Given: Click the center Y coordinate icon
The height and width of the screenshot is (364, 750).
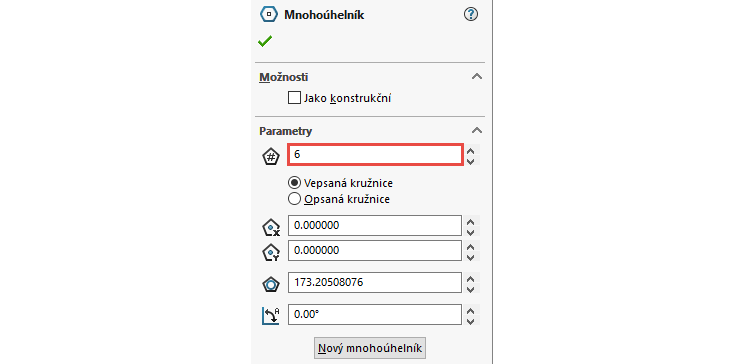Looking at the screenshot, I should (x=271, y=252).
